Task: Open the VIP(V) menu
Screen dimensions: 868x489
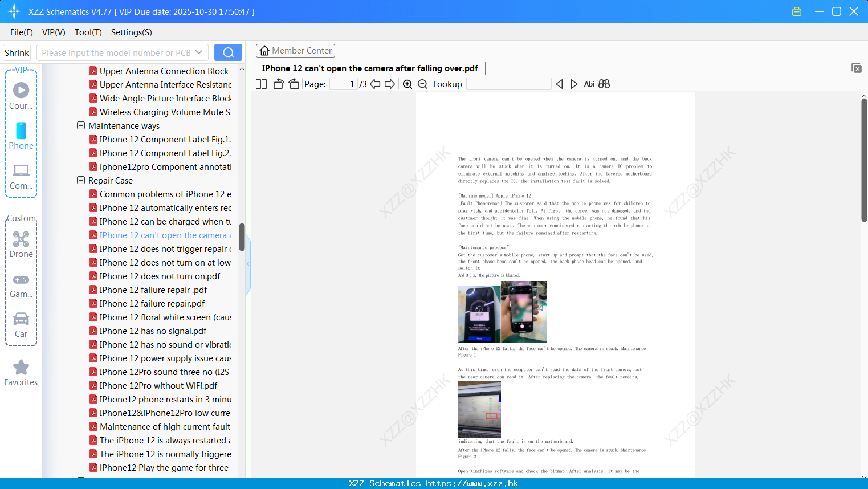Action: point(54,32)
